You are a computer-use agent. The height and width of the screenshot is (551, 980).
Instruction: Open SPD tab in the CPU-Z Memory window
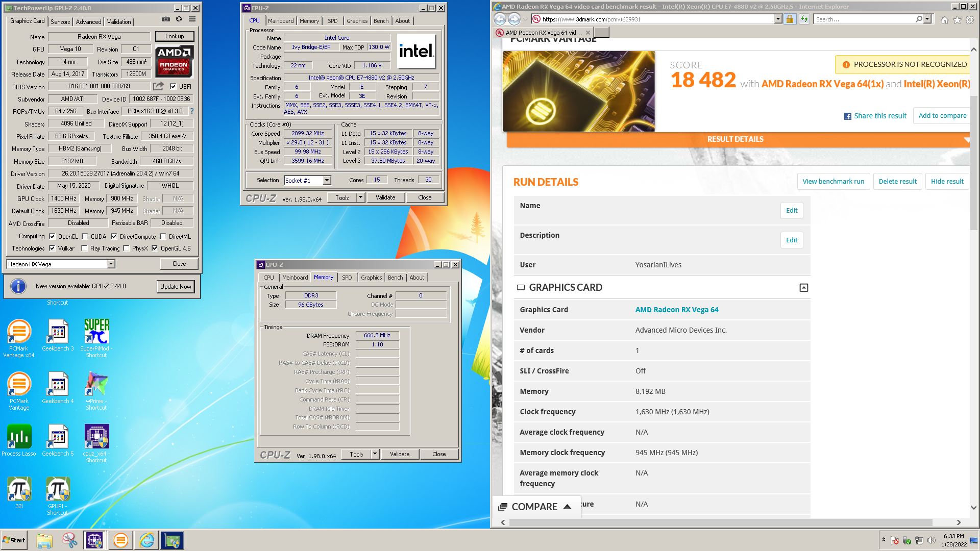[347, 278]
